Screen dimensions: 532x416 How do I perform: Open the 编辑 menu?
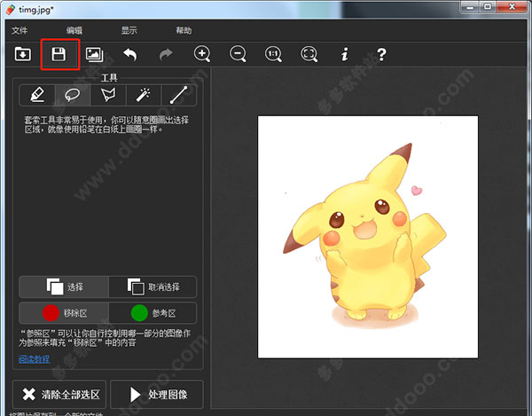74,30
